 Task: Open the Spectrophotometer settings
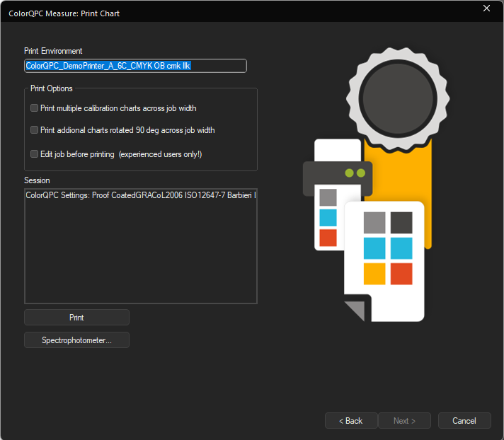(76, 340)
